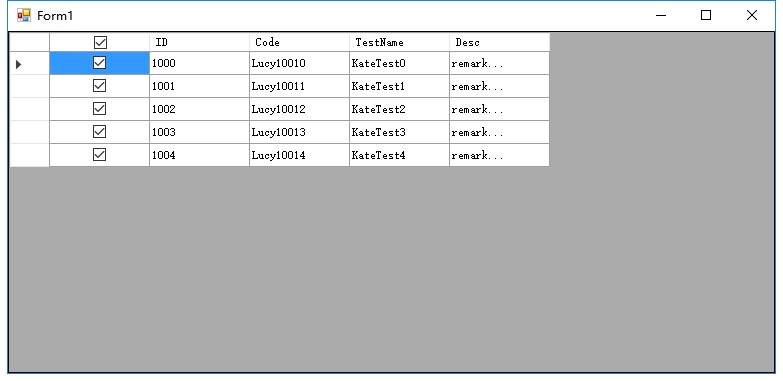This screenshot has width=783, height=381.
Task: Select the remark cell in row 1001
Action: coord(499,86)
